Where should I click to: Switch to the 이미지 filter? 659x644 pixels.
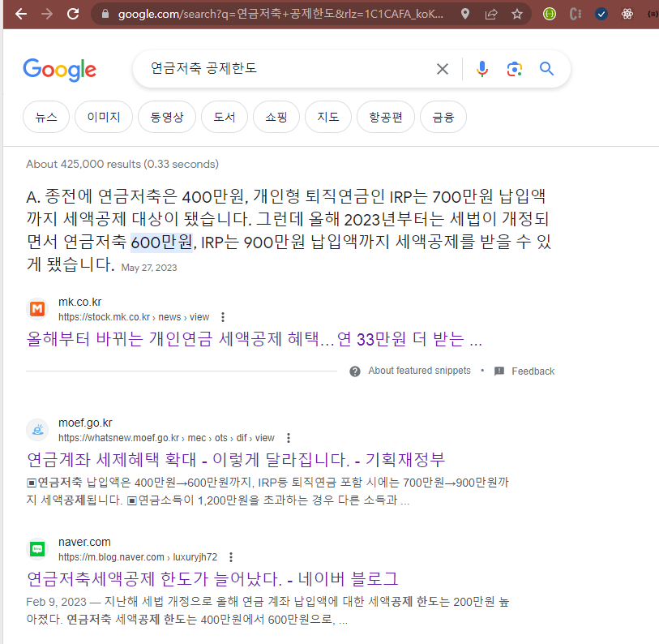point(104,117)
